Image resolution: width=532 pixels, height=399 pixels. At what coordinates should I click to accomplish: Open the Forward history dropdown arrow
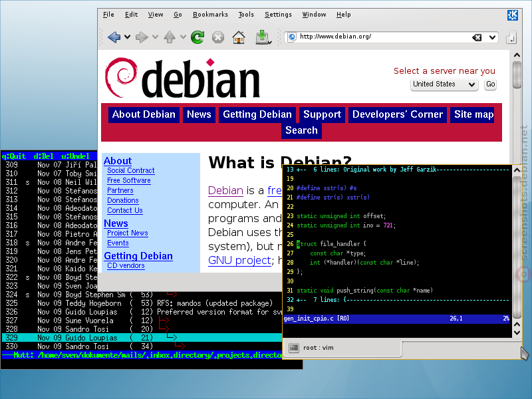tap(155, 37)
